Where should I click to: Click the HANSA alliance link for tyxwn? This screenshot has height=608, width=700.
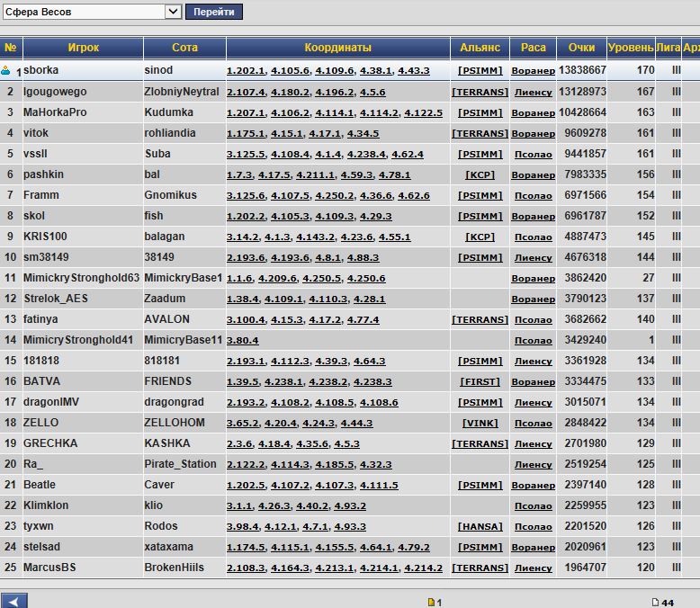click(x=480, y=526)
